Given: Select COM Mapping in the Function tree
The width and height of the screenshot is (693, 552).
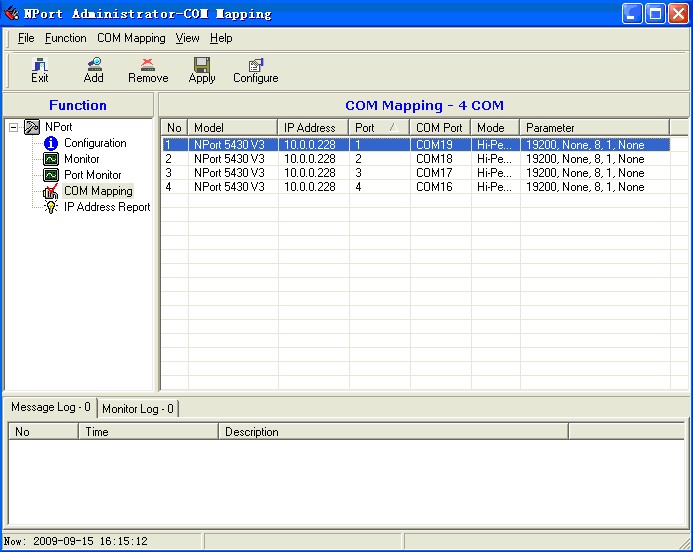Looking at the screenshot, I should 98,191.
